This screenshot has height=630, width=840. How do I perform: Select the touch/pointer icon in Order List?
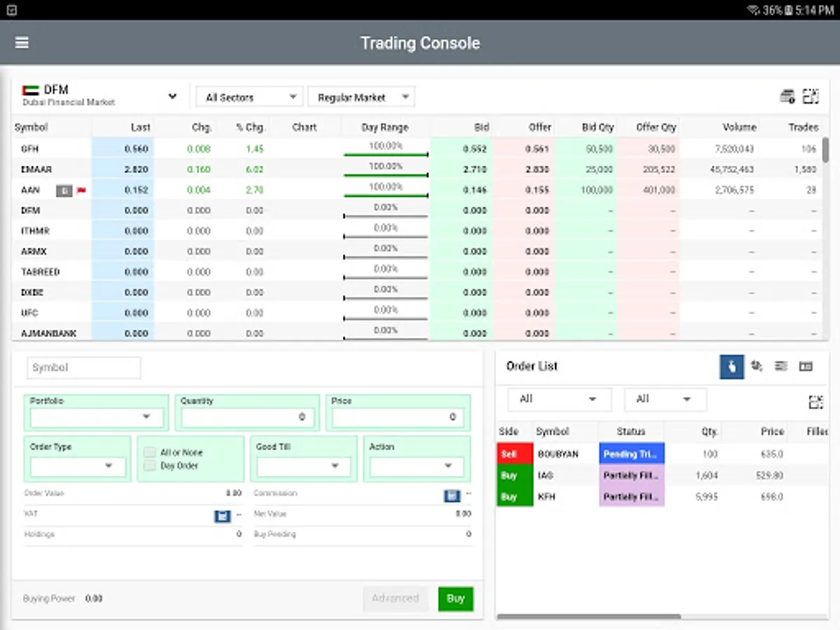coord(731,367)
